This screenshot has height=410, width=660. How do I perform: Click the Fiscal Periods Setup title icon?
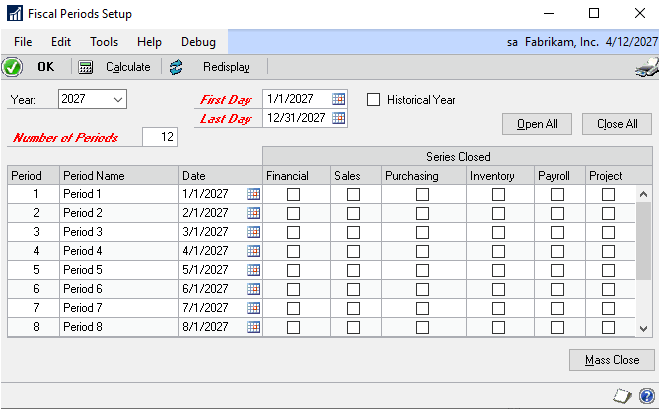coord(15,13)
